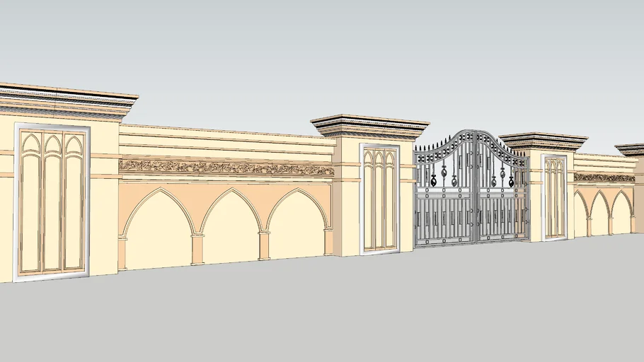Click the pointed arches on the right wall

[x=604, y=212]
